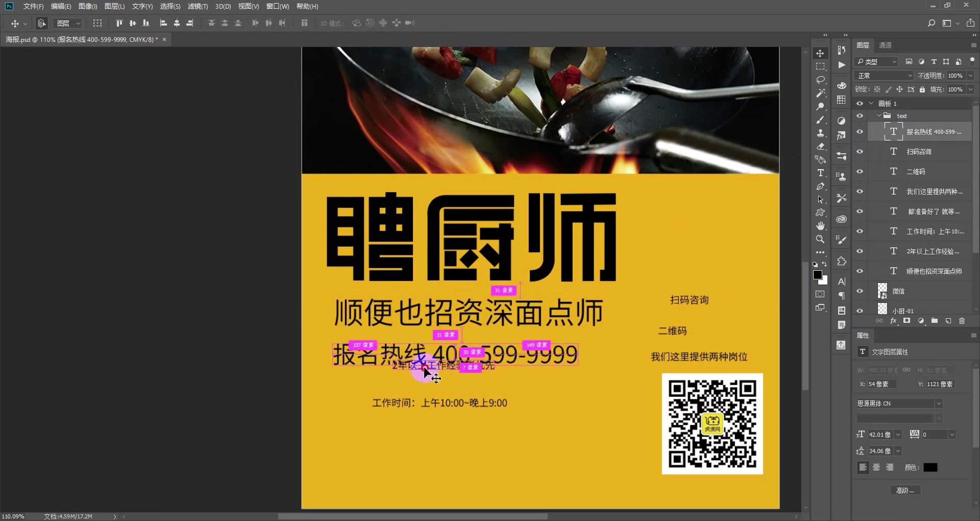This screenshot has height=521, width=980.
Task: Open the fx layer style icon
Action: click(x=894, y=321)
